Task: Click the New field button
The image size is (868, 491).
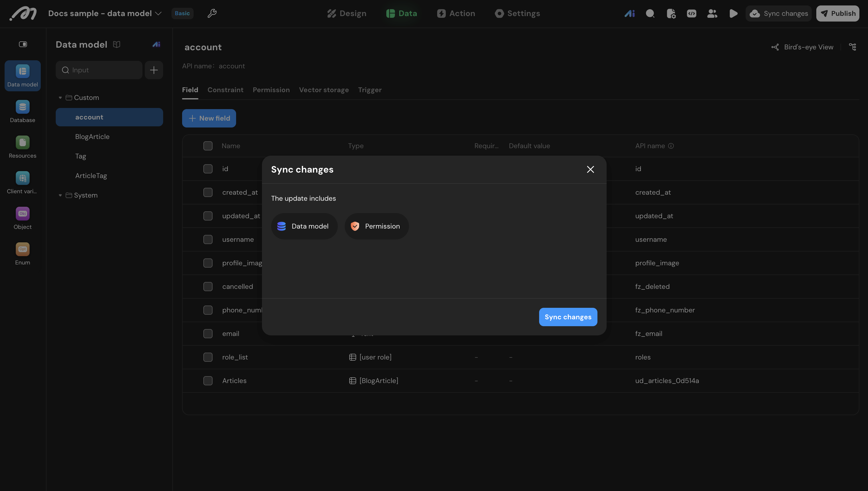Action: point(209,118)
